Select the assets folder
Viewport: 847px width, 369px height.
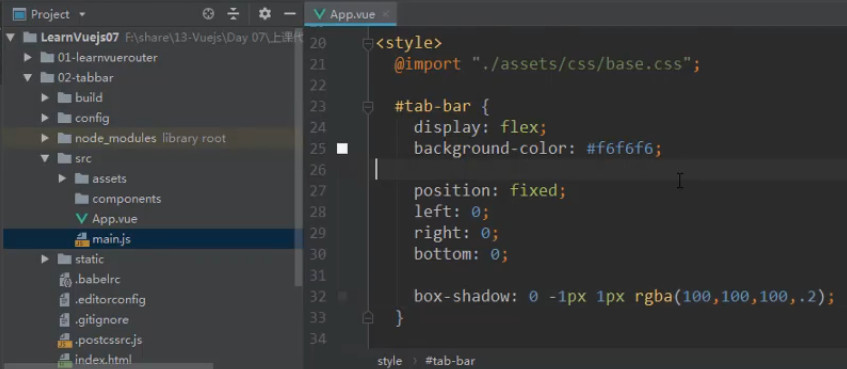pos(109,178)
